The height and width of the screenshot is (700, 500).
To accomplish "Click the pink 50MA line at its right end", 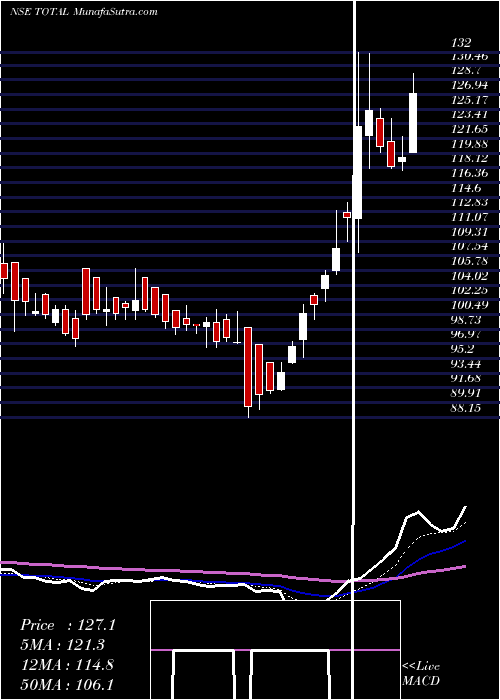I will [464, 567].
